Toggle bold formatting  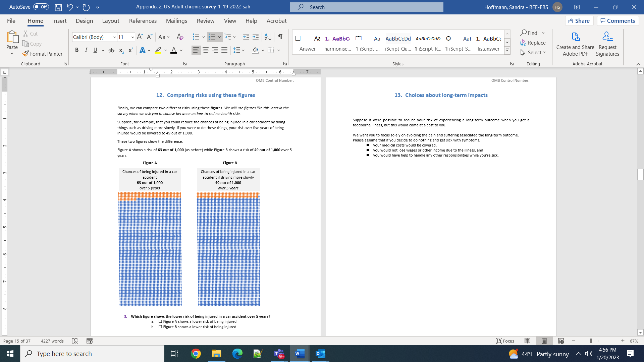tap(77, 50)
